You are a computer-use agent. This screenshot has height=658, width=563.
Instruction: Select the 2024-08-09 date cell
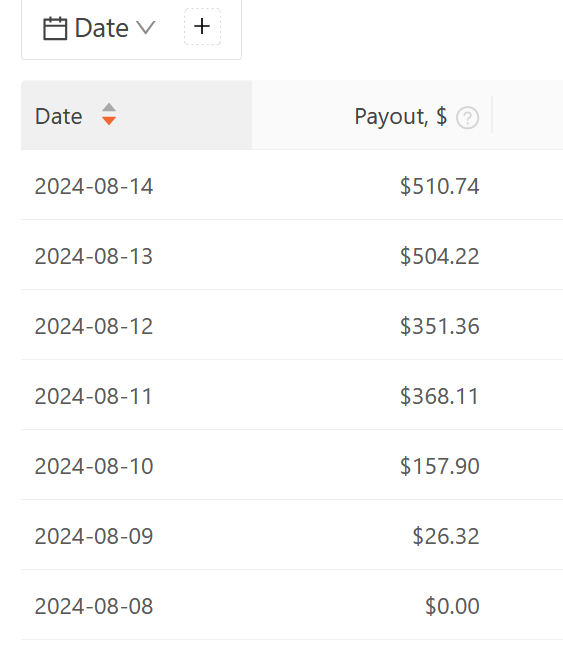point(94,537)
